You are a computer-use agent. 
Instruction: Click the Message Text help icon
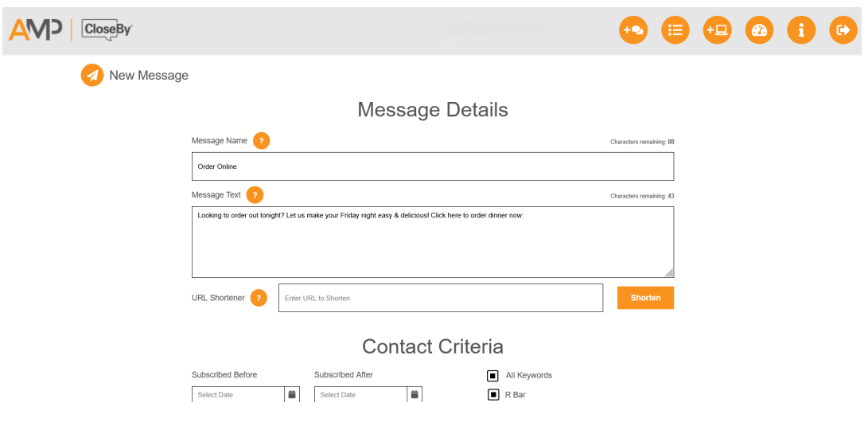click(x=255, y=195)
